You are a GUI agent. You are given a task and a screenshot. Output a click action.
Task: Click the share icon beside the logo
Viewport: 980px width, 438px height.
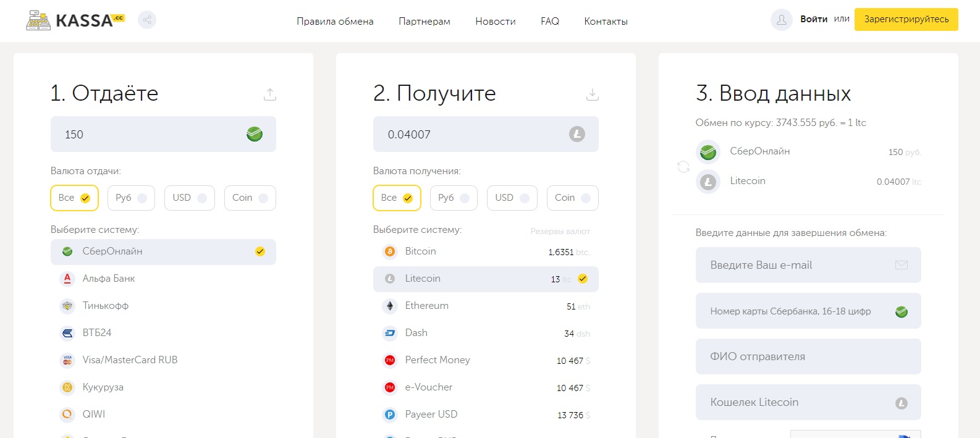147,20
